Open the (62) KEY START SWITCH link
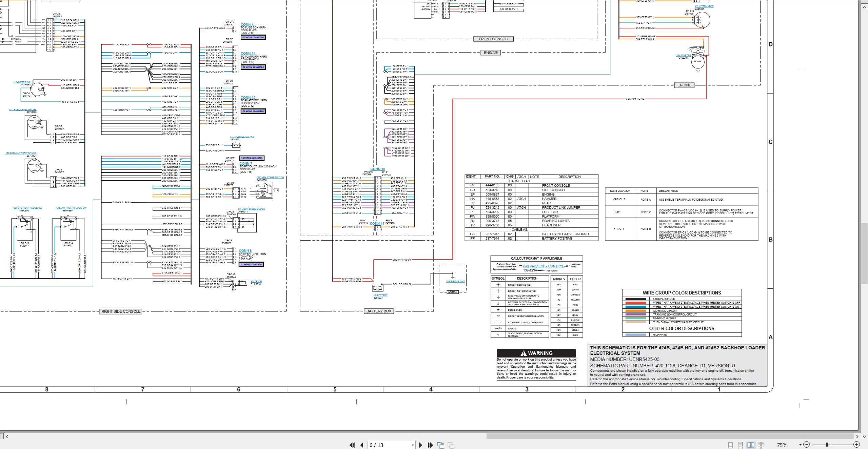The width and height of the screenshot is (868, 449). tap(270, 178)
